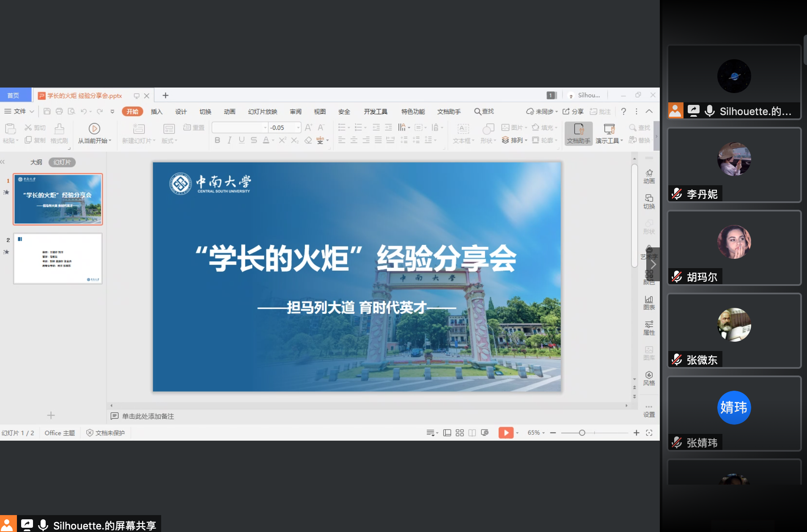807x532 pixels.
Task: Open the 文档助手 (Document Assistant) tool
Action: pos(578,133)
